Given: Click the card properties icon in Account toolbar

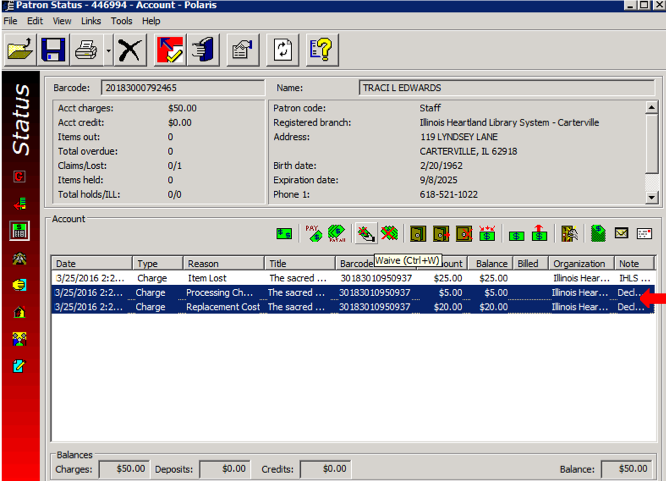Looking at the screenshot, I should 644,233.
